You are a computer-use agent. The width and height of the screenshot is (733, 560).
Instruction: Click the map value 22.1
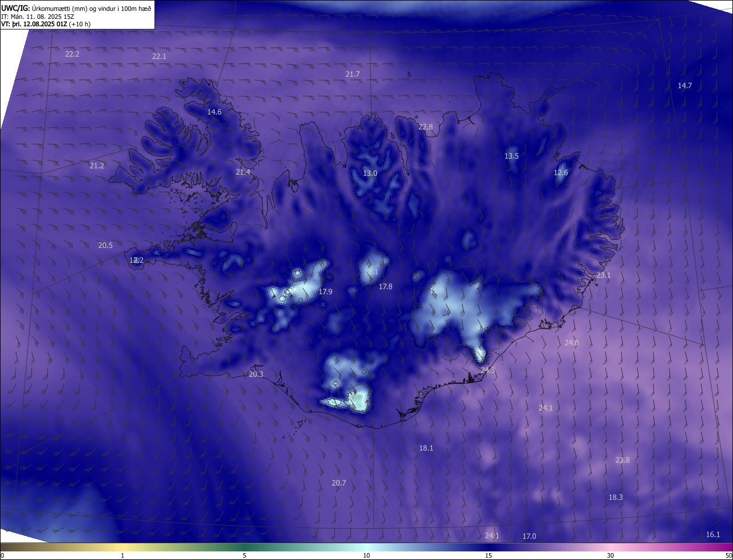(x=159, y=56)
